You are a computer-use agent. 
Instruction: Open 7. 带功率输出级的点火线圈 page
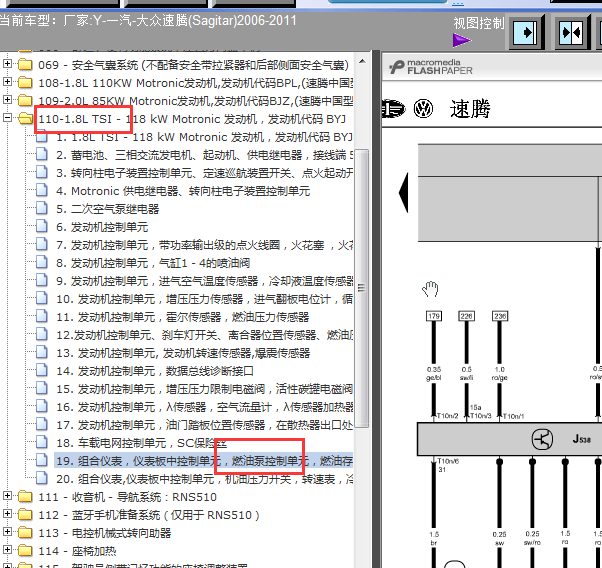[x=204, y=245]
